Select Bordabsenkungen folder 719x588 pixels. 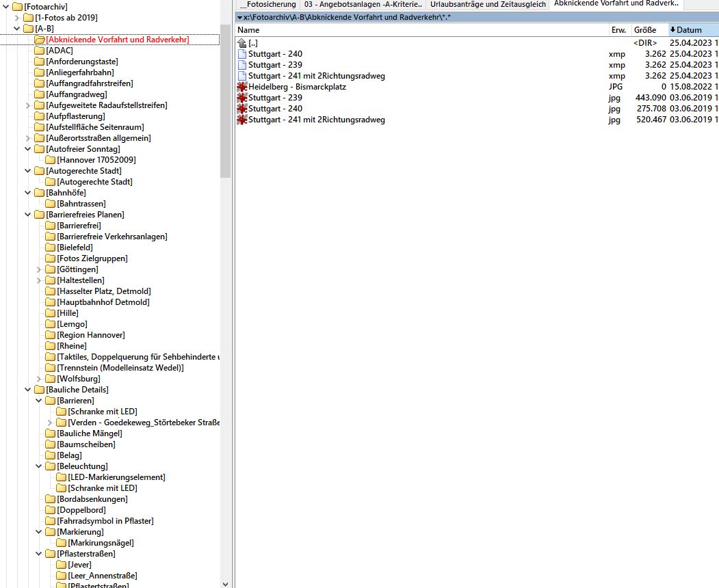[92, 499]
